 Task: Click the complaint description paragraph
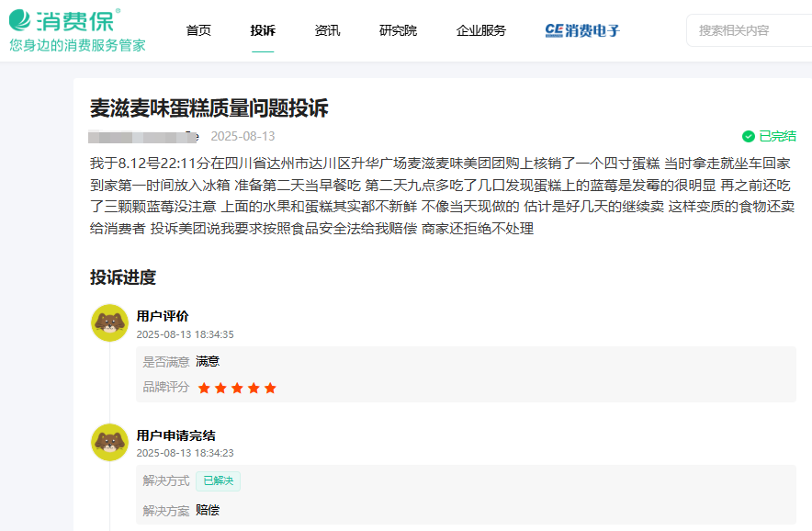tap(442, 196)
